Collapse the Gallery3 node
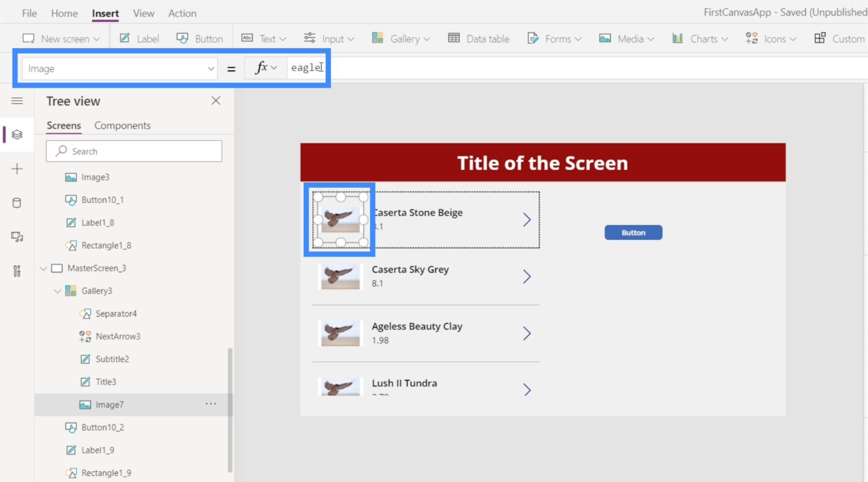 pos(57,291)
